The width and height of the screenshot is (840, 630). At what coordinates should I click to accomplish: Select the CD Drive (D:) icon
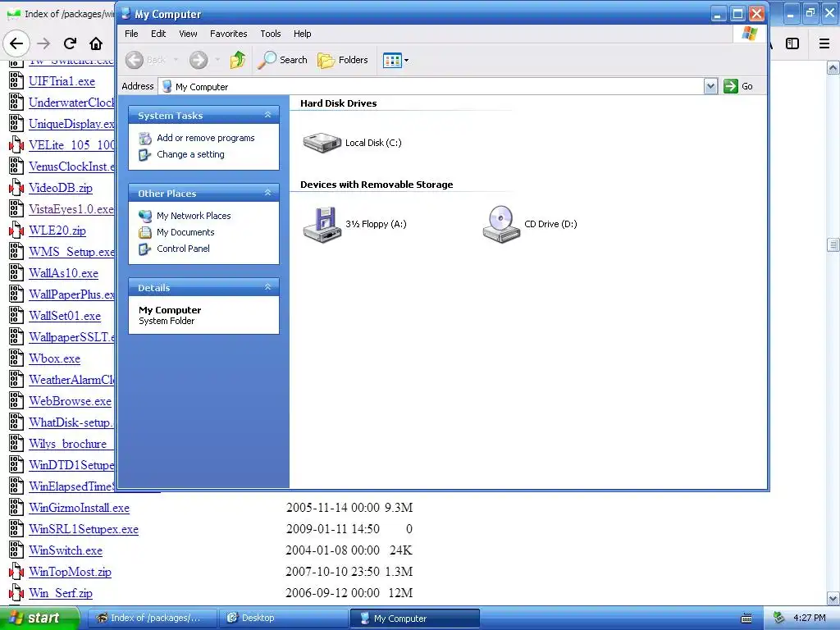[x=501, y=225]
